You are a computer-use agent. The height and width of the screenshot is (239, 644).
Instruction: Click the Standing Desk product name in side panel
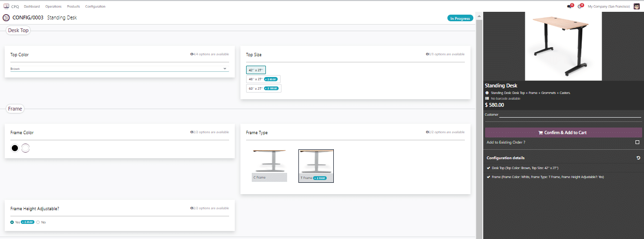point(501,85)
